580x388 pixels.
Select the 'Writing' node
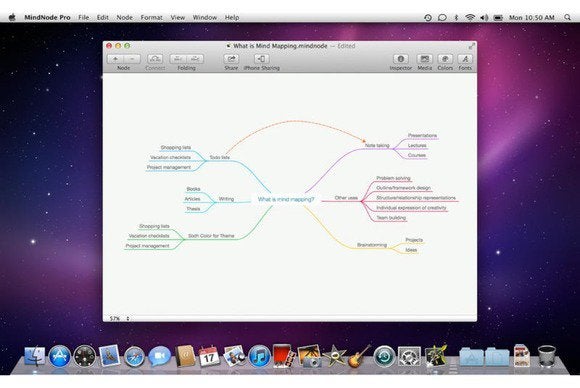pos(226,199)
